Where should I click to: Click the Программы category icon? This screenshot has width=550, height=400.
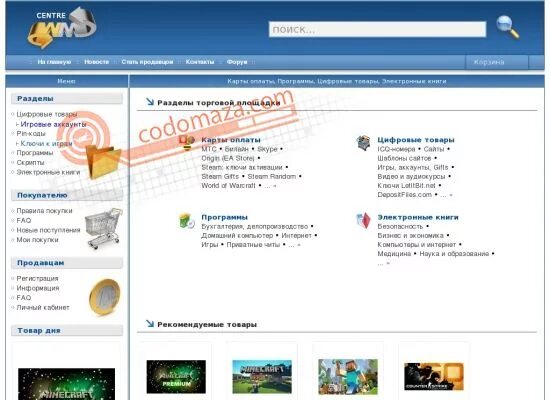[187, 221]
